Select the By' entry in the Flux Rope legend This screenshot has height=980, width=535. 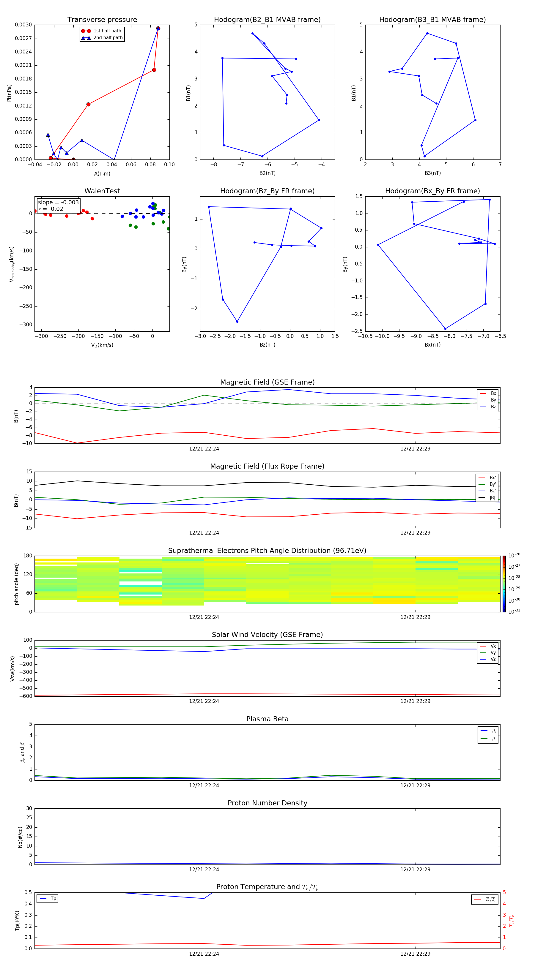(487, 484)
